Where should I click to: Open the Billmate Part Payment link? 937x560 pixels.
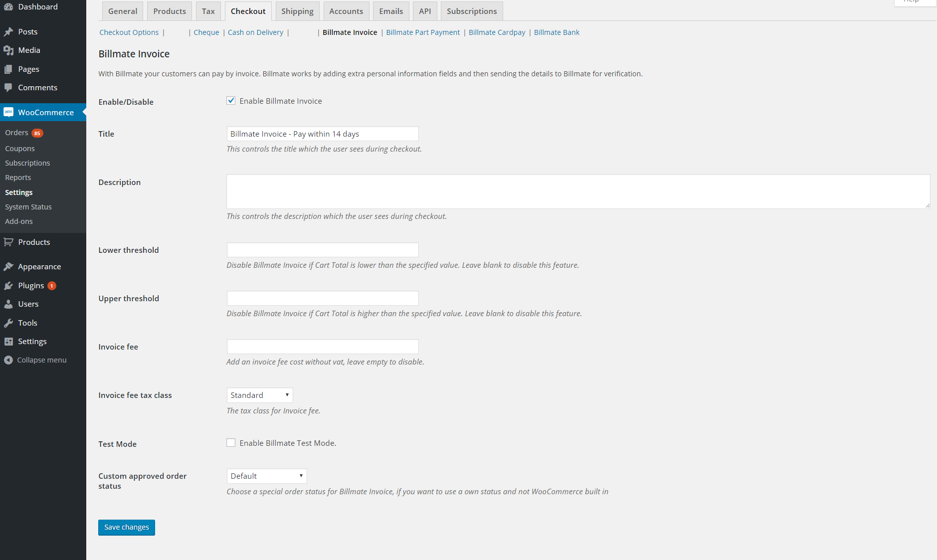point(423,32)
